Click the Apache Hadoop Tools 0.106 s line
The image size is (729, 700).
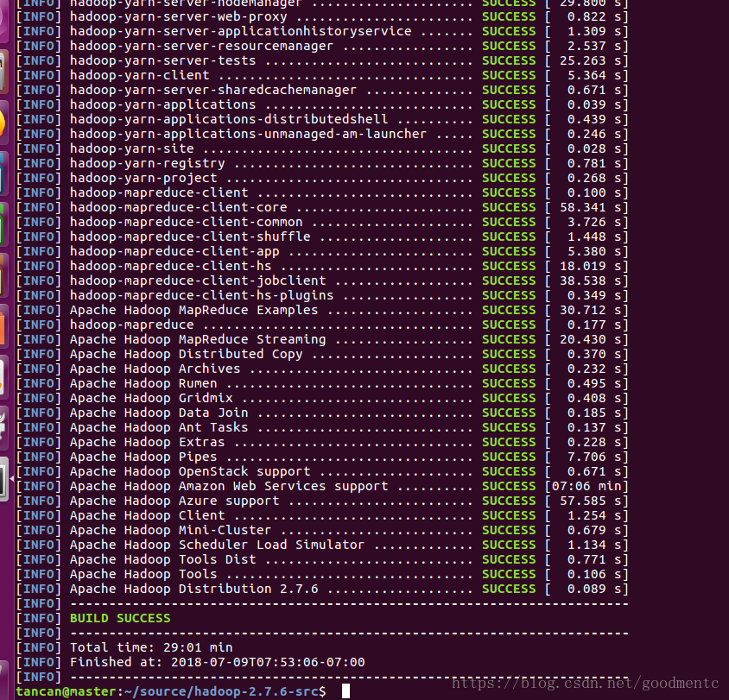(321, 575)
